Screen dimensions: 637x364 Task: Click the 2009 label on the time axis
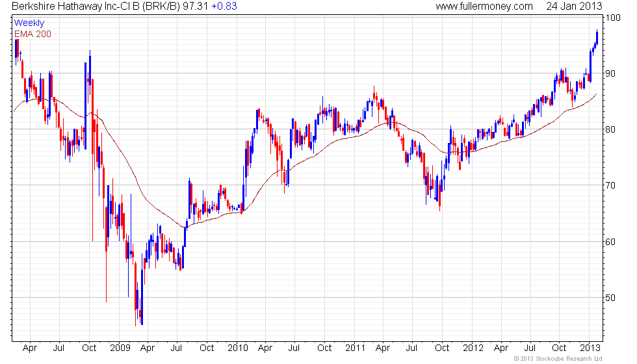(x=120, y=348)
